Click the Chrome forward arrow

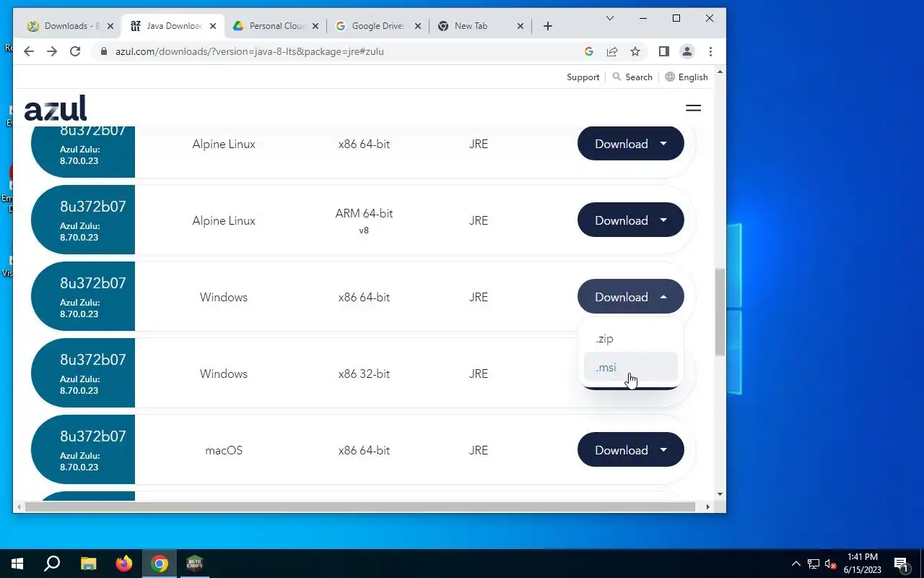52,51
